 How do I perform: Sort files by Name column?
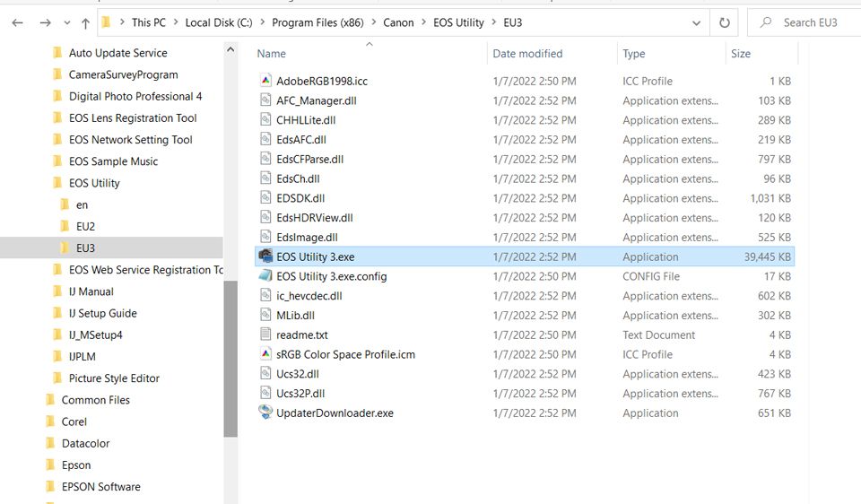click(271, 53)
